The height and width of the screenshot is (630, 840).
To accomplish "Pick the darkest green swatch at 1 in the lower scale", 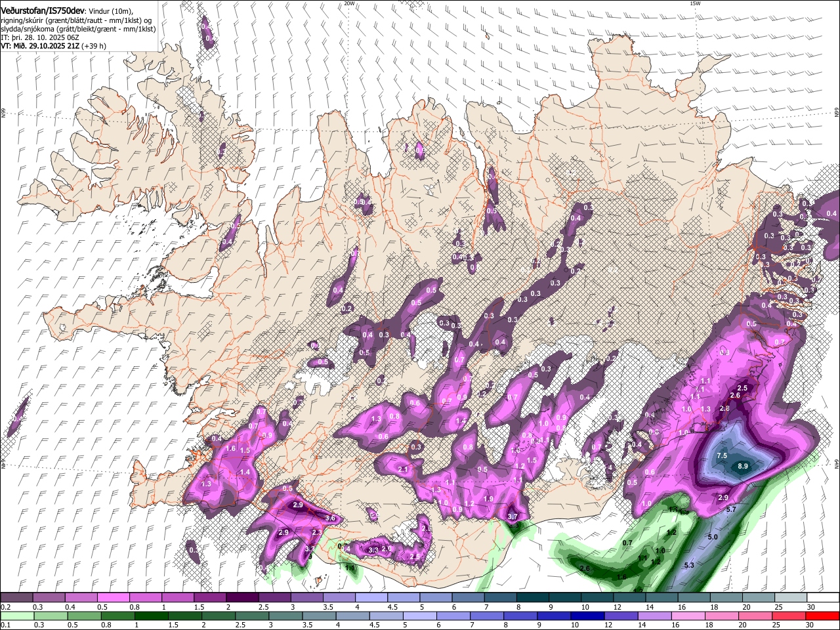I will tap(151, 616).
